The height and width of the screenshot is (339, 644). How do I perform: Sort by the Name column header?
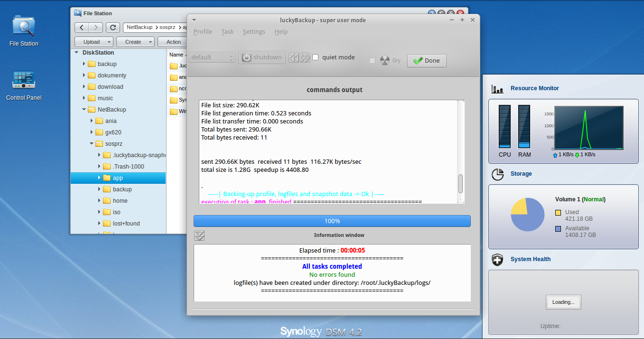[177, 55]
